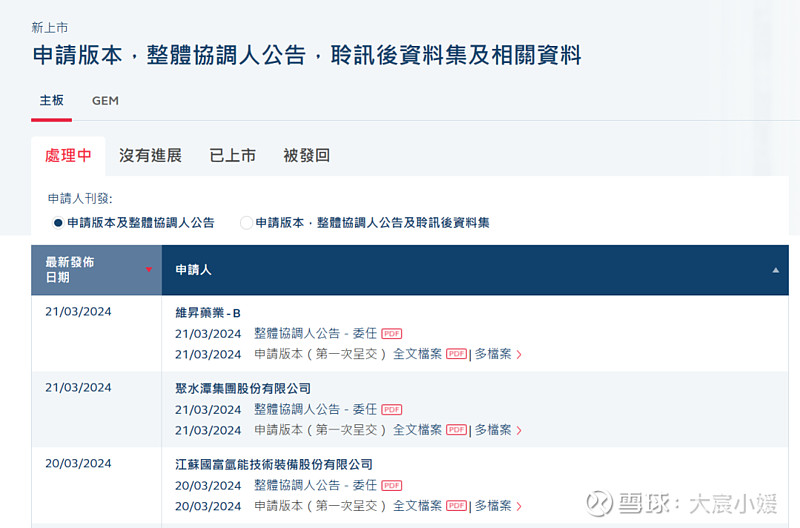Open the 被發回 tab
Screen dimensions: 800x528
(307, 156)
